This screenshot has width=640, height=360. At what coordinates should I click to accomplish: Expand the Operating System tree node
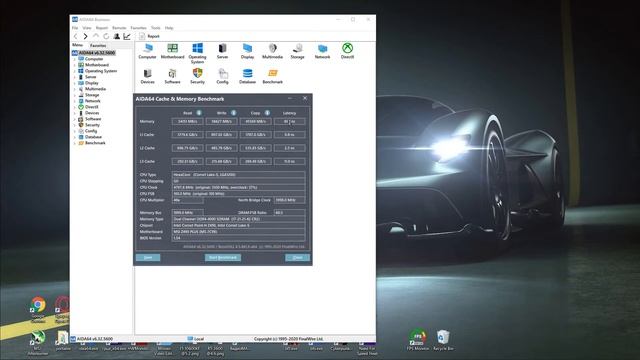[x=74, y=71]
